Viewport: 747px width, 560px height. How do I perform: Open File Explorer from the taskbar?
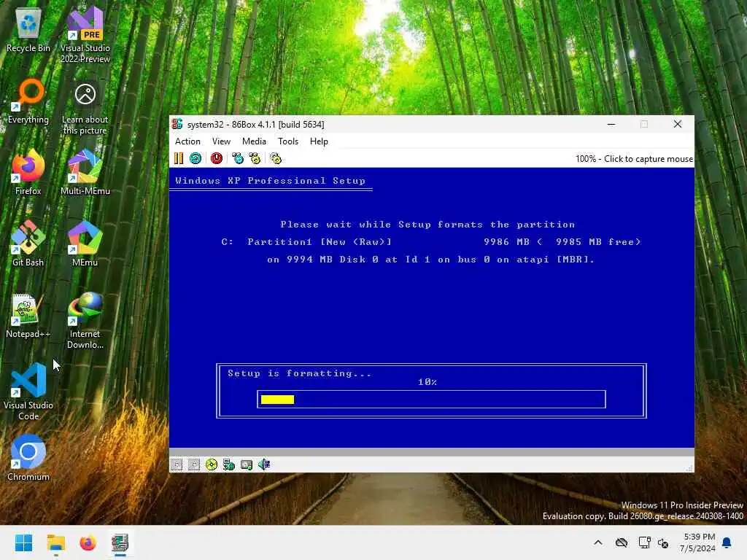[56, 542]
